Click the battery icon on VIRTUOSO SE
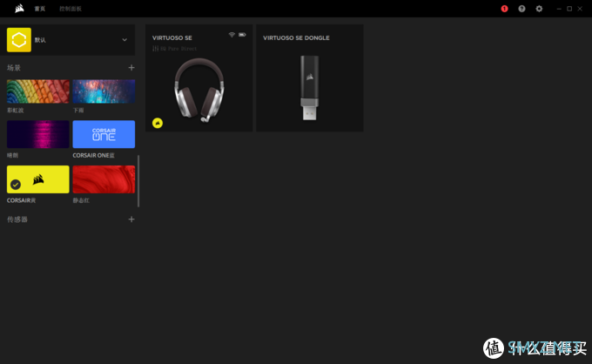Image resolution: width=592 pixels, height=364 pixels. (x=242, y=35)
